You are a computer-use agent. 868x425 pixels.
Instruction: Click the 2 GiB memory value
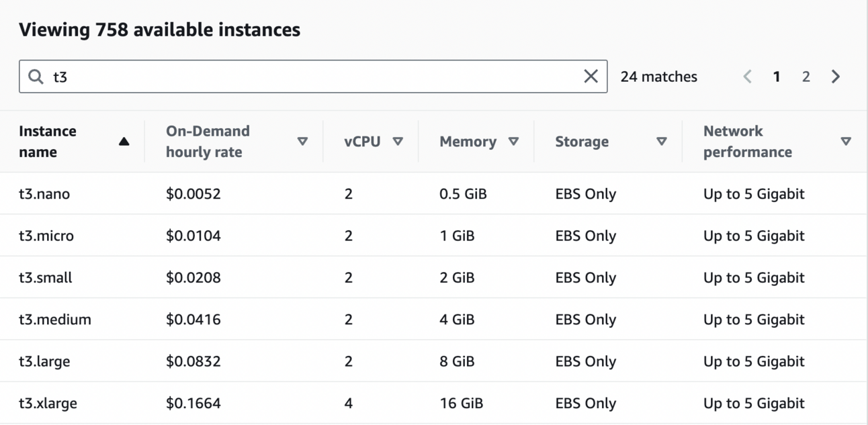pos(458,277)
